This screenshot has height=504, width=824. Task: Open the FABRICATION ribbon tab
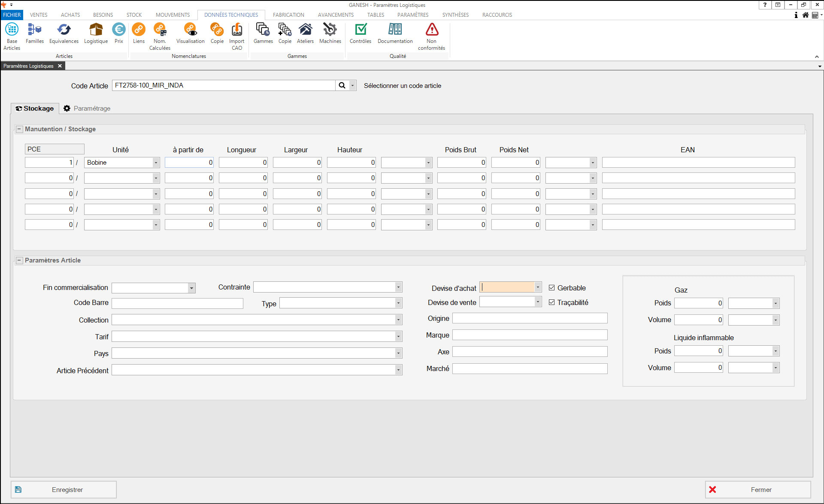click(x=288, y=15)
